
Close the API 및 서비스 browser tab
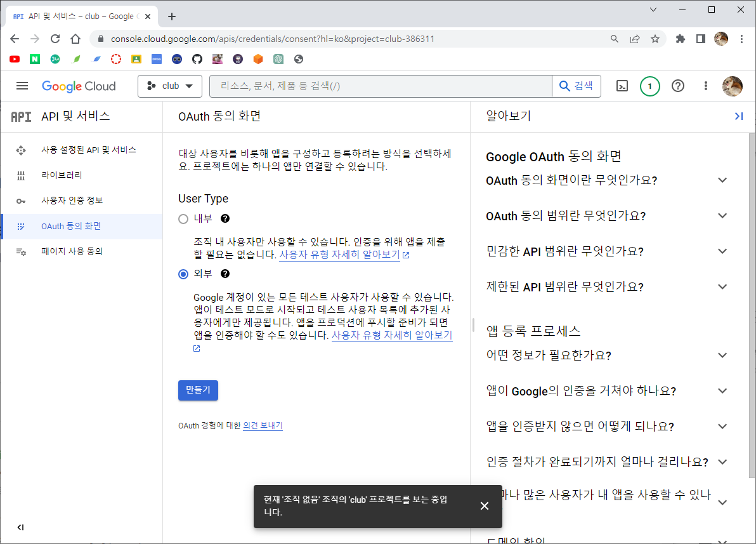pyautogui.click(x=148, y=17)
